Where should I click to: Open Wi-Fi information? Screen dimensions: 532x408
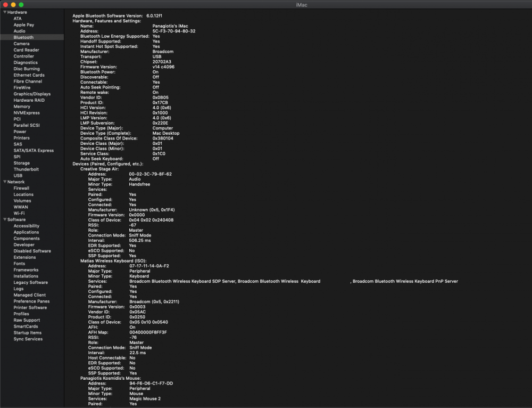[19, 214]
